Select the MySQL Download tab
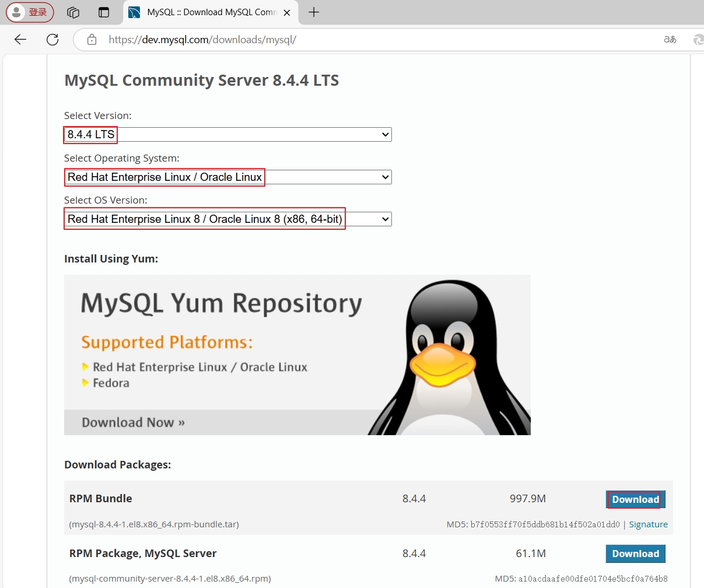704x588 pixels. (x=210, y=12)
